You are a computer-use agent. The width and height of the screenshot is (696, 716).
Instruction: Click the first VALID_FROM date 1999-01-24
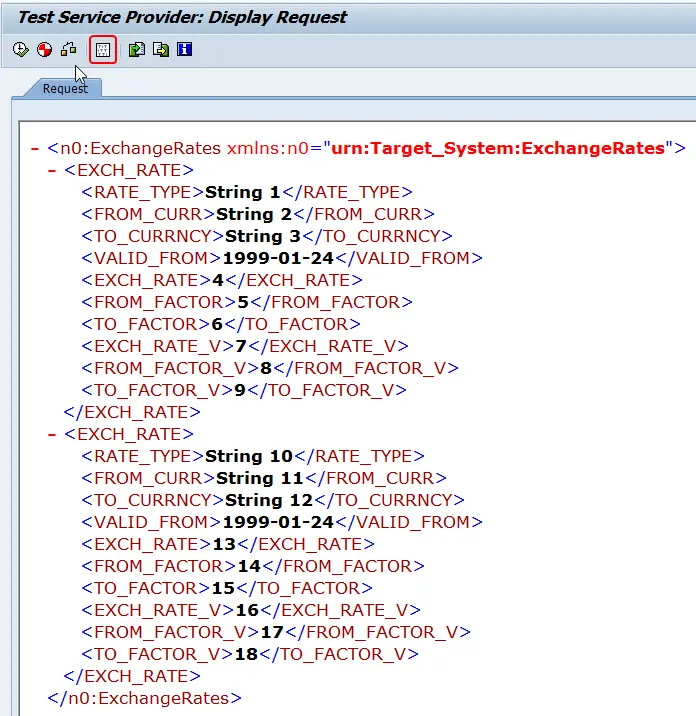[x=278, y=258]
